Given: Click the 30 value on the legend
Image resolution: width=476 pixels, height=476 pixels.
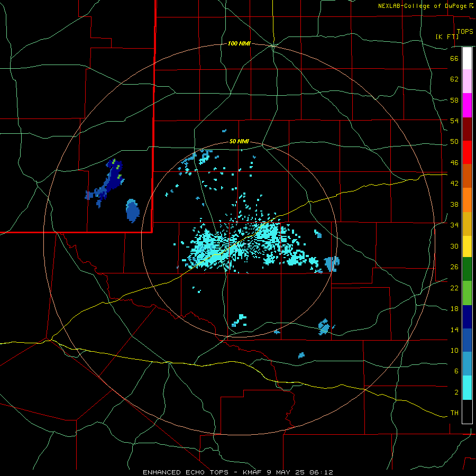Looking at the screenshot, I should point(454,246).
